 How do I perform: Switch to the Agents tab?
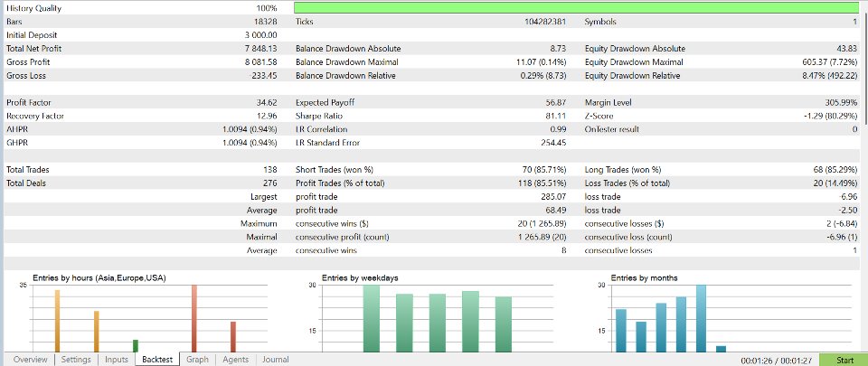click(x=235, y=360)
